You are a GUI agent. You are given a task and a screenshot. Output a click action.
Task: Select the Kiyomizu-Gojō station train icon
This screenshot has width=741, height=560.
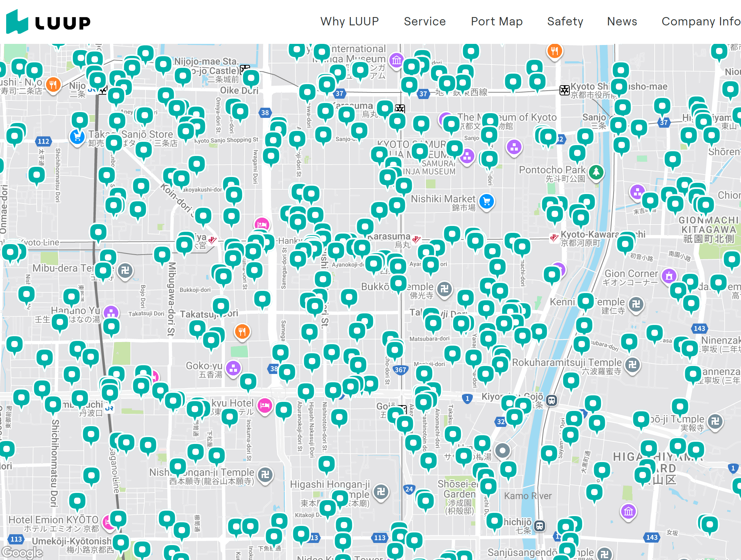pyautogui.click(x=552, y=400)
